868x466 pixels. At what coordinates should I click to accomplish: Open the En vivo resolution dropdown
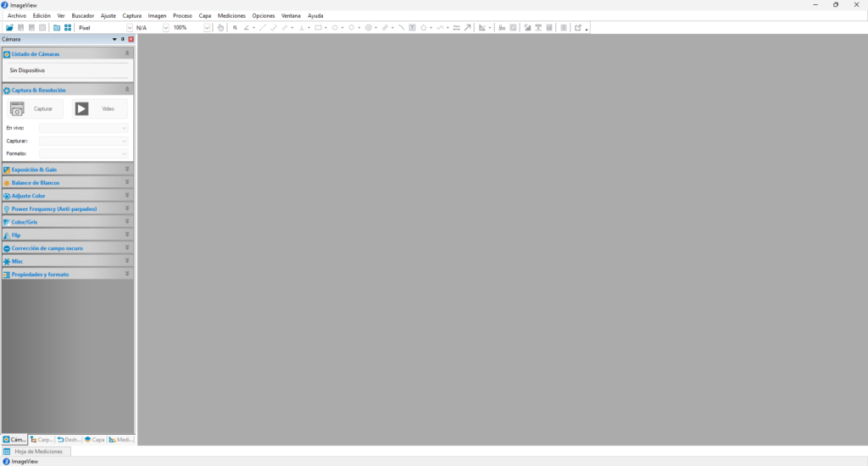pyautogui.click(x=84, y=128)
